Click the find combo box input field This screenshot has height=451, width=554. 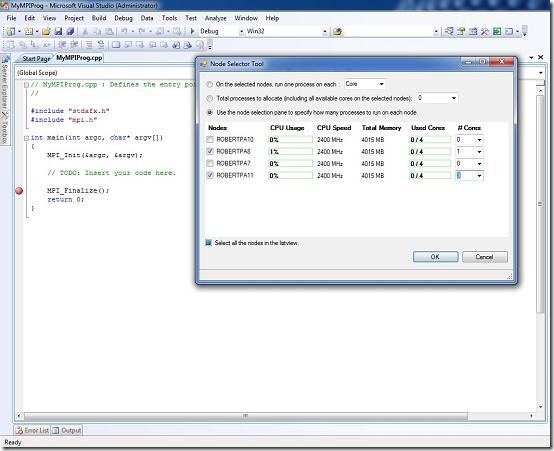point(388,32)
